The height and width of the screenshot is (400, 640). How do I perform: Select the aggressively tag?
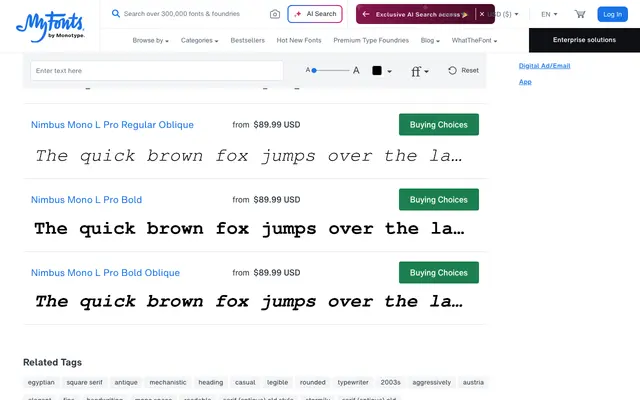[431, 382]
